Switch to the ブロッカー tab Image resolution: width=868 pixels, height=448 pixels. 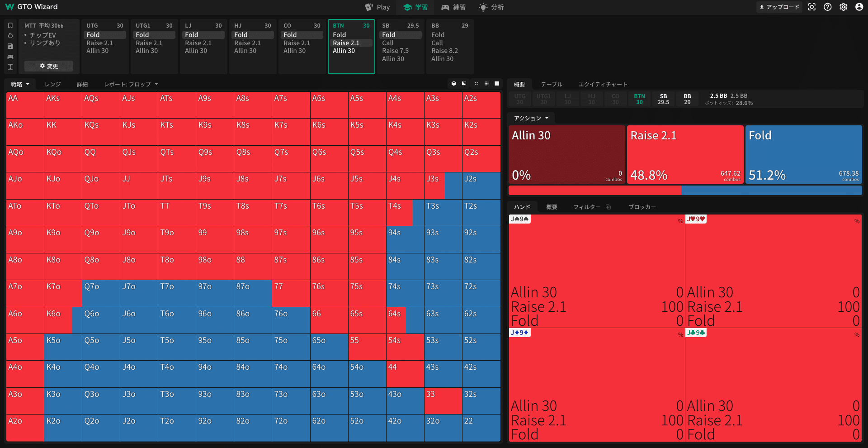tap(642, 207)
